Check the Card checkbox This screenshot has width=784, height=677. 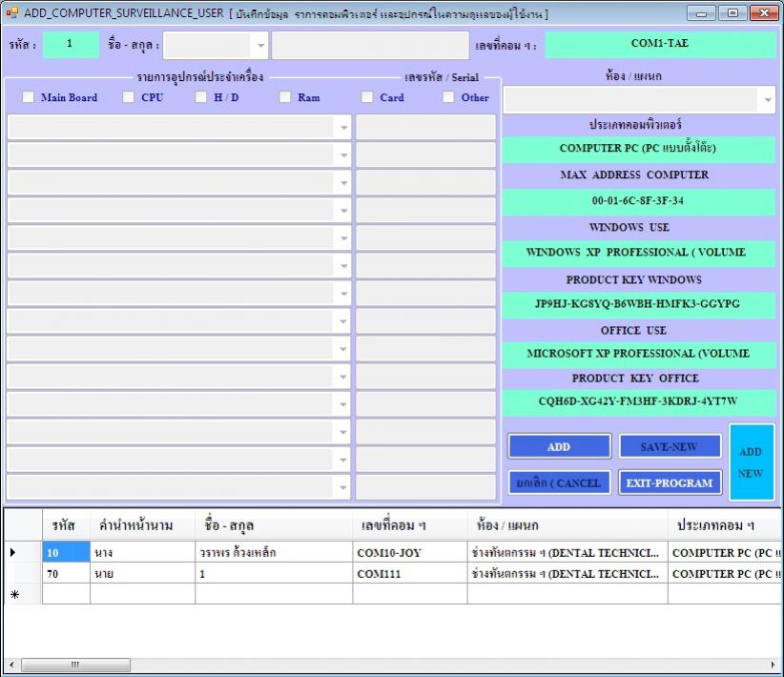tap(367, 97)
